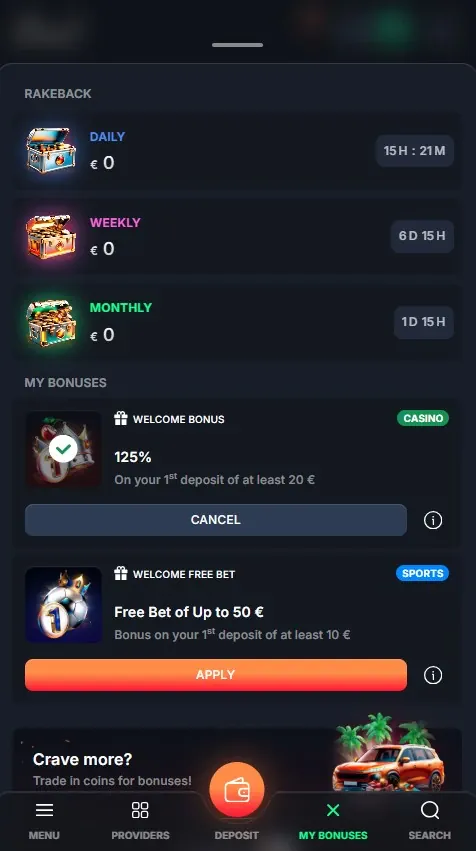Image resolution: width=476 pixels, height=851 pixels.
Task: Tap the orange wallet Deposit icon
Action: tap(237, 790)
